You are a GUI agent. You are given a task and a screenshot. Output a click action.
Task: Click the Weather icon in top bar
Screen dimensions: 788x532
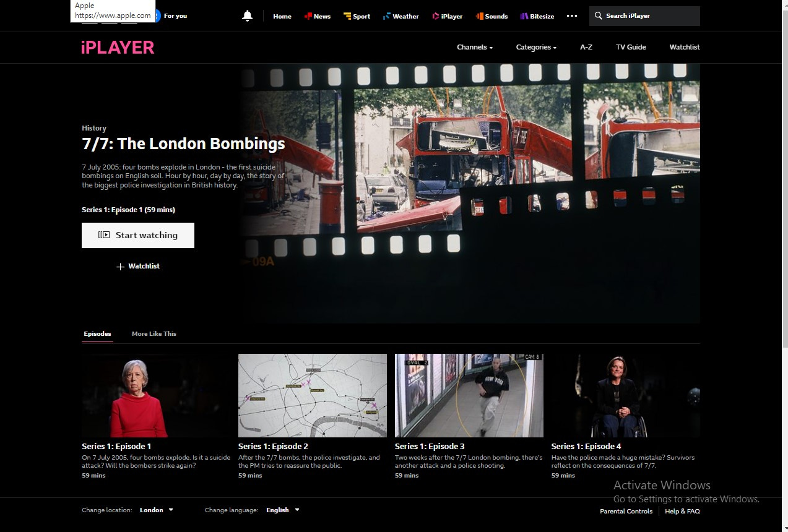(x=386, y=16)
